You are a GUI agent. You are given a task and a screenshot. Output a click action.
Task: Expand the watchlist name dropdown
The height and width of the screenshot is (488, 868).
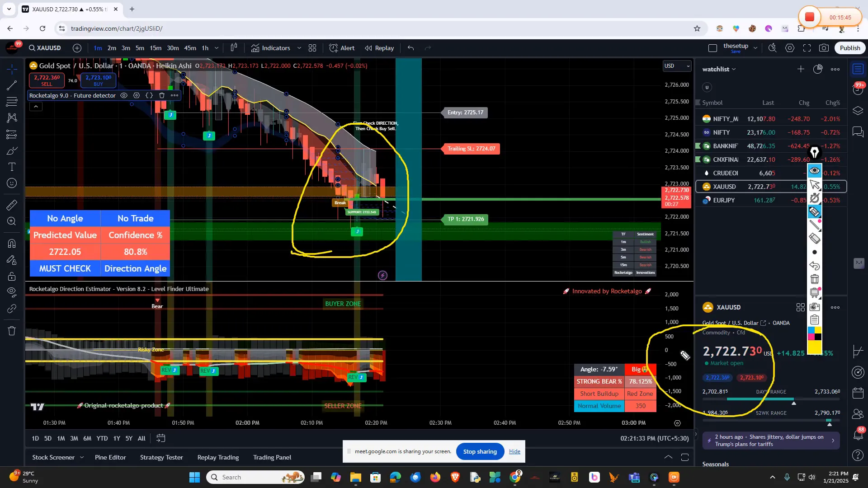[734, 69]
